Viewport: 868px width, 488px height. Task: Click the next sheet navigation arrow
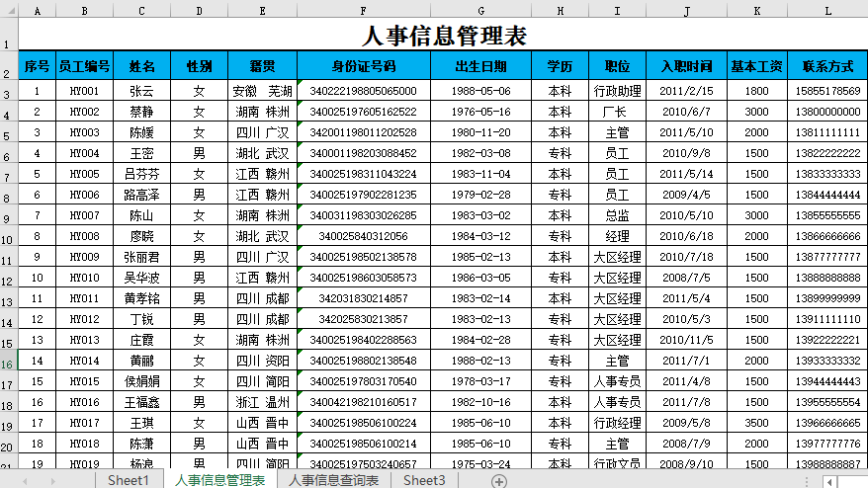50,480
